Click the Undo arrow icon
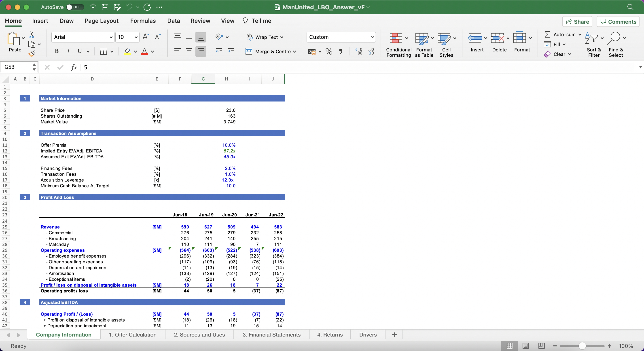 tap(129, 7)
